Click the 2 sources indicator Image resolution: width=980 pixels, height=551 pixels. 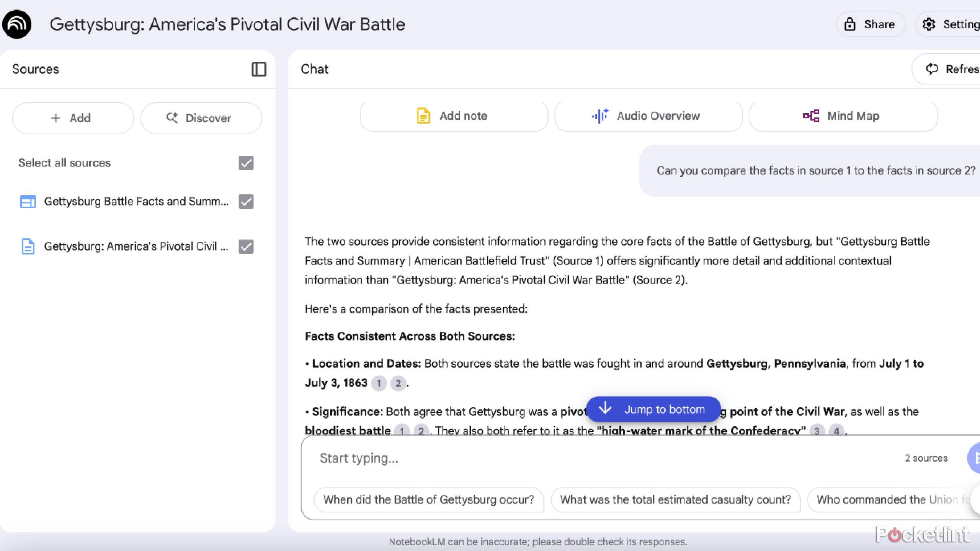coord(926,458)
